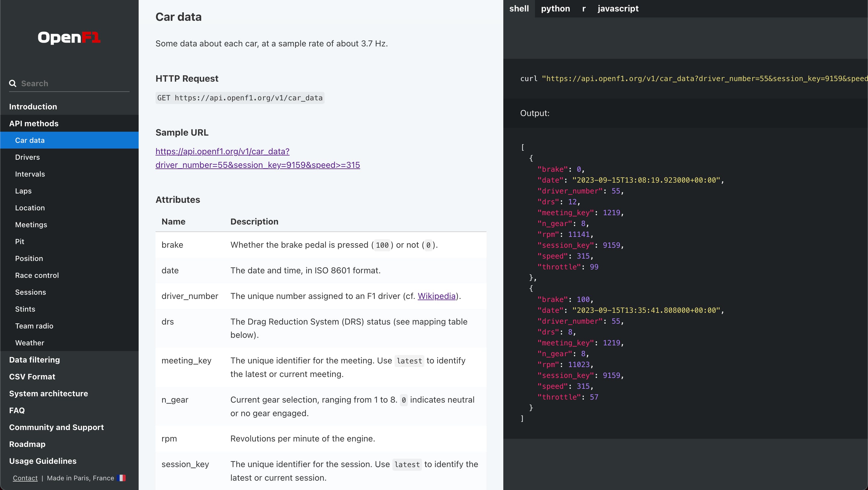Navigate to the Intervals page
This screenshot has width=868, height=490.
click(30, 174)
